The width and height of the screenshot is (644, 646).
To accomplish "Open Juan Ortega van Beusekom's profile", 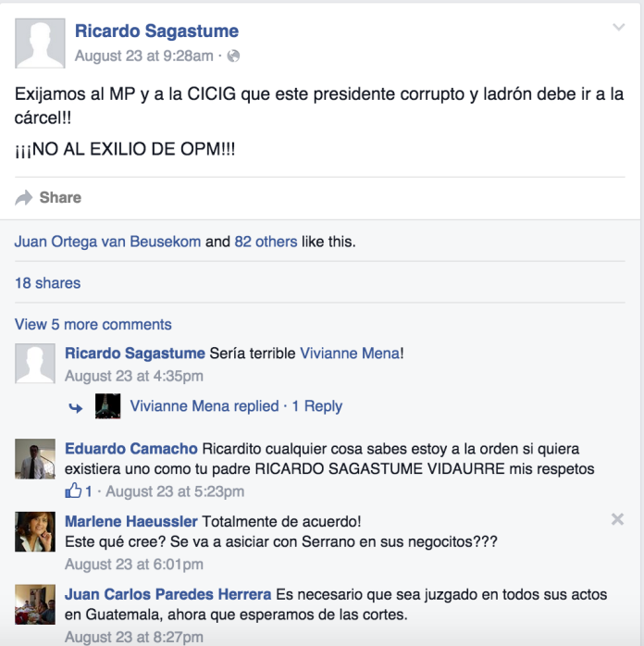I will [108, 242].
